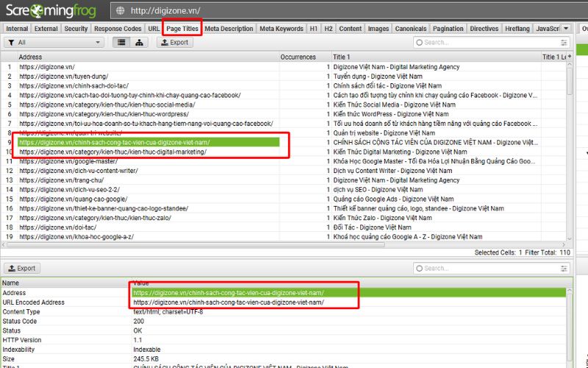This screenshot has width=588, height=368.
Task: Open search filter options in top panel
Action: click(x=564, y=43)
